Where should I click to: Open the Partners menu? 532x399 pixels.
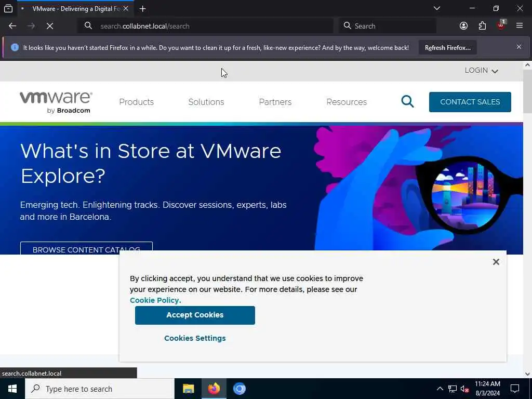[275, 102]
